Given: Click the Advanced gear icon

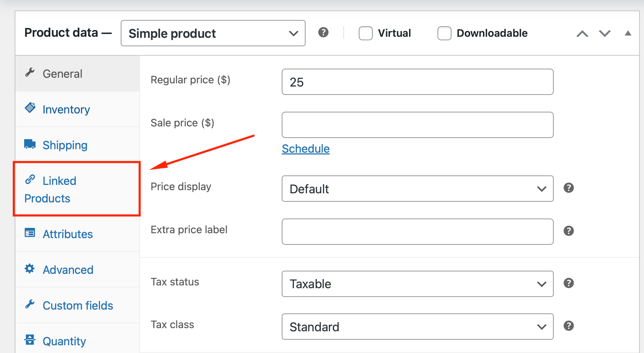Looking at the screenshot, I should pyautogui.click(x=30, y=269).
